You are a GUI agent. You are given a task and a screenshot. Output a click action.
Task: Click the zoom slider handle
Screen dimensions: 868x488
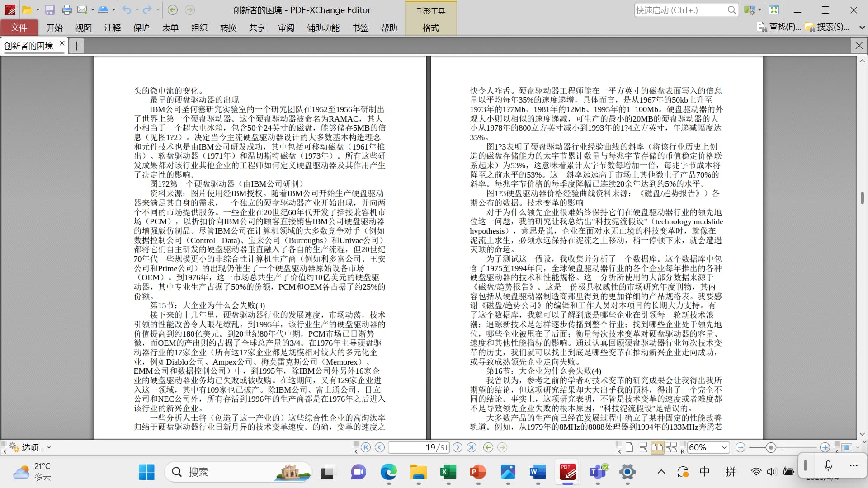[x=771, y=447]
